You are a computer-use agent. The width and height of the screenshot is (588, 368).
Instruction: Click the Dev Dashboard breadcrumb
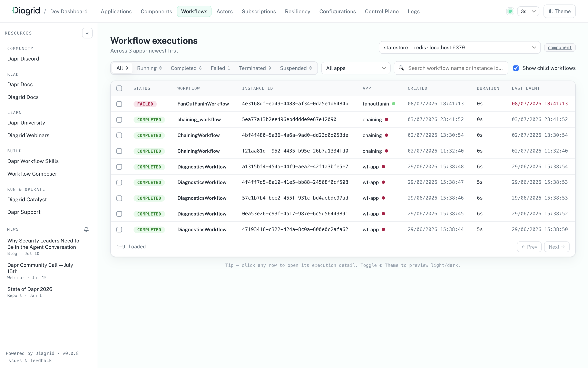pyautogui.click(x=69, y=11)
